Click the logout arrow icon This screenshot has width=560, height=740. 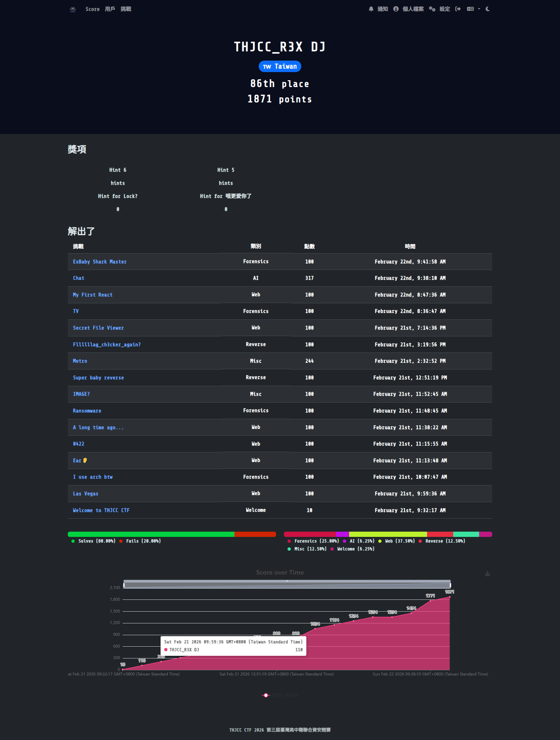458,9
